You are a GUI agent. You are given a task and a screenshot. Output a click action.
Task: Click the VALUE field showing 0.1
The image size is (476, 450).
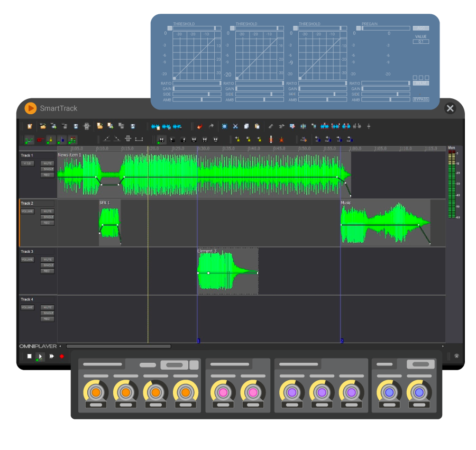point(421,42)
